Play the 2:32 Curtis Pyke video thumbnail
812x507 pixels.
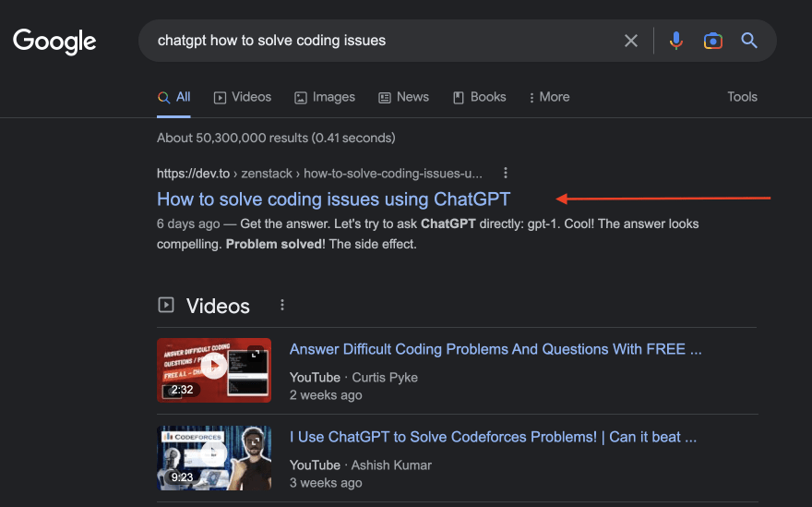click(214, 370)
